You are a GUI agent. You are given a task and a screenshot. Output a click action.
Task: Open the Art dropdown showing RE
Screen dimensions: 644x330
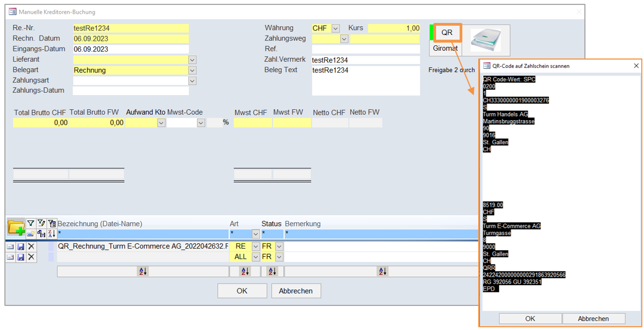pyautogui.click(x=256, y=246)
